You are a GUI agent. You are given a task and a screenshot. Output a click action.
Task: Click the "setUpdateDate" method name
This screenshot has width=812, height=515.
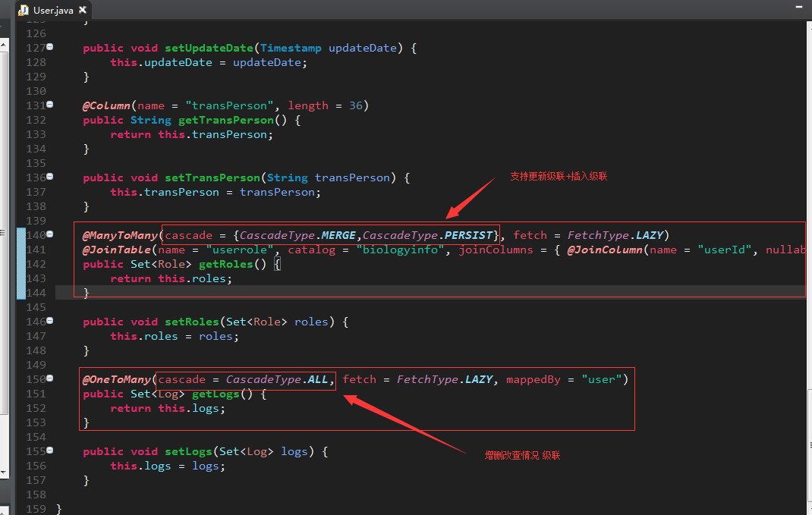coord(209,48)
